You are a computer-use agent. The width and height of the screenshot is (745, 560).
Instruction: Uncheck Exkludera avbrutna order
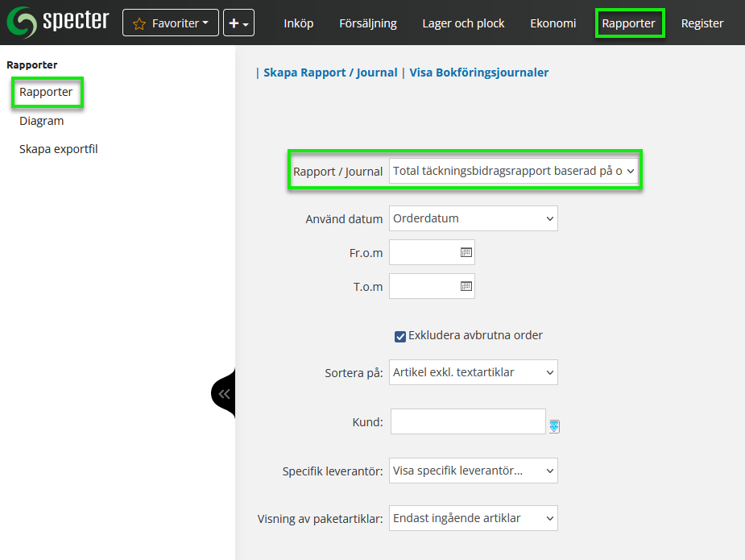click(x=400, y=336)
